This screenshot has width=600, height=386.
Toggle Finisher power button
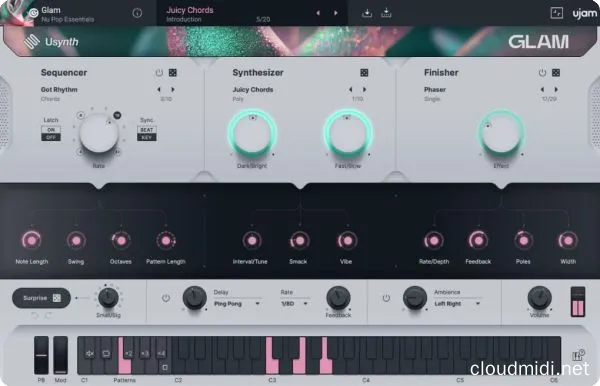542,73
